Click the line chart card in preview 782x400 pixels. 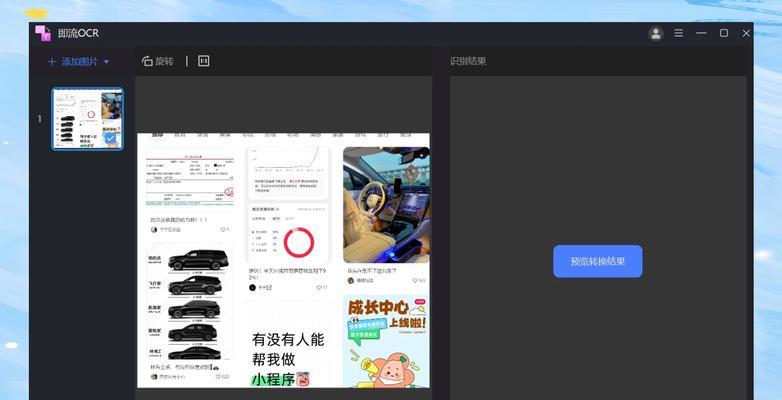tap(288, 172)
